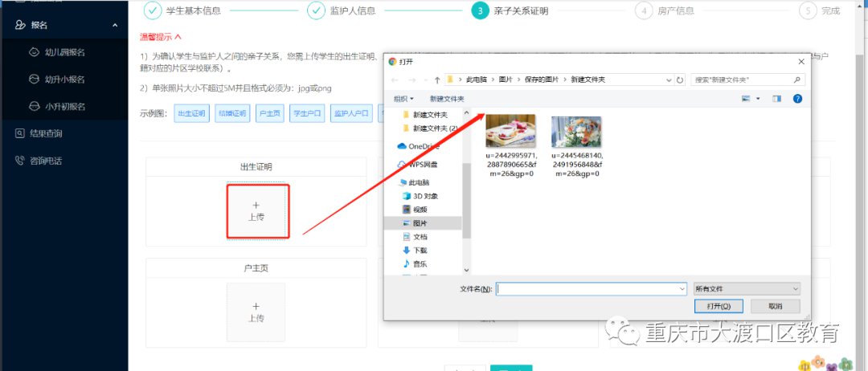Select OneDrive in the navigation pane
This screenshot has width=868, height=371.
pos(418,146)
